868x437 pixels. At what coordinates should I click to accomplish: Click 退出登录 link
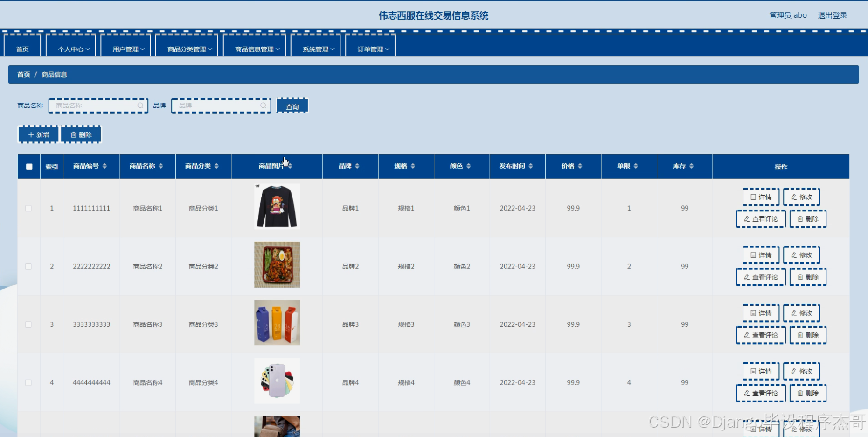click(833, 15)
